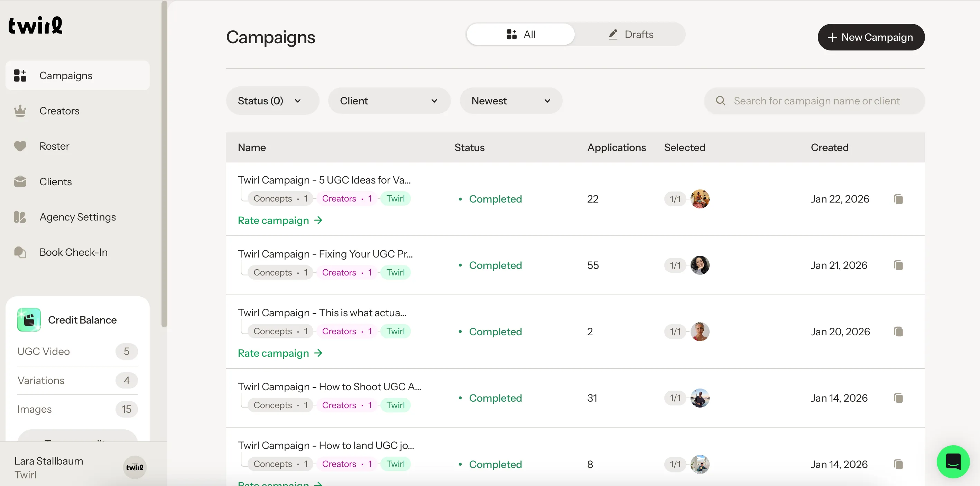Click the Book Check-In chat icon

coord(20,252)
